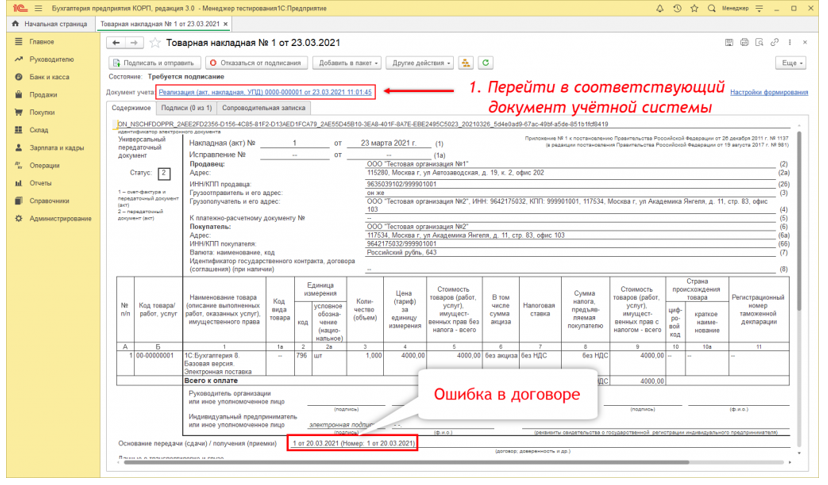
Task: Click Подписать и отправить button
Action: 155,63
